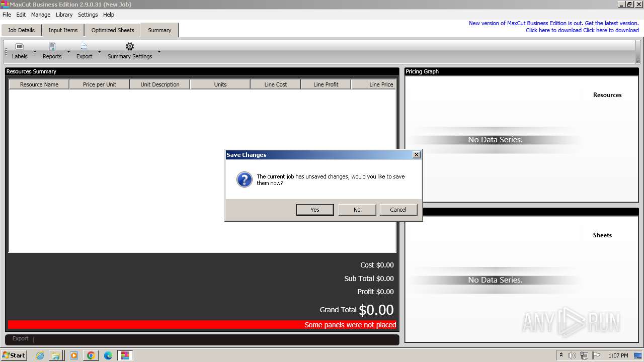
Task: Launch Internet Explorer from taskbar
Action: point(40,355)
